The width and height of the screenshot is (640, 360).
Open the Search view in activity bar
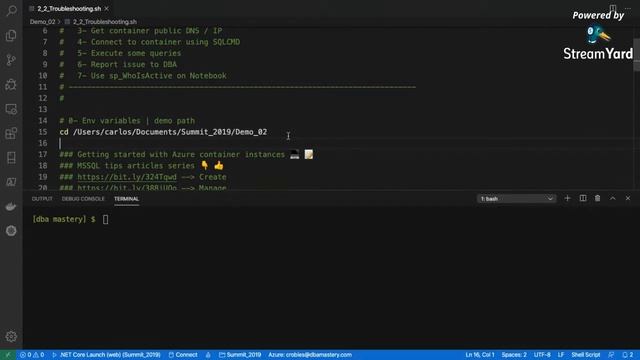11,11
